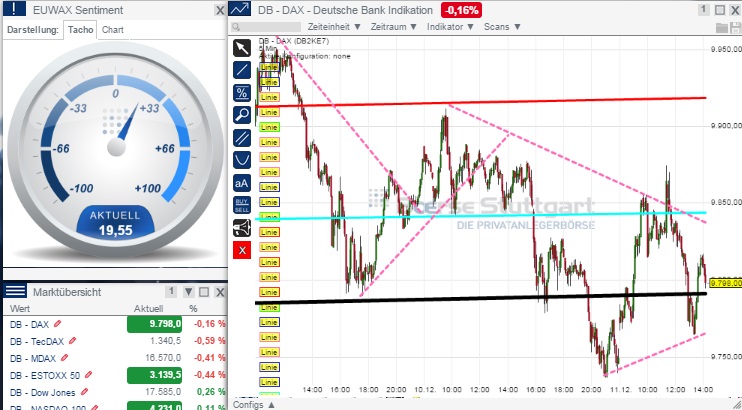Click the DB - DAX (DB2KE7) chart label
Image resolution: width=742 pixels, height=410 pixels.
click(294, 41)
